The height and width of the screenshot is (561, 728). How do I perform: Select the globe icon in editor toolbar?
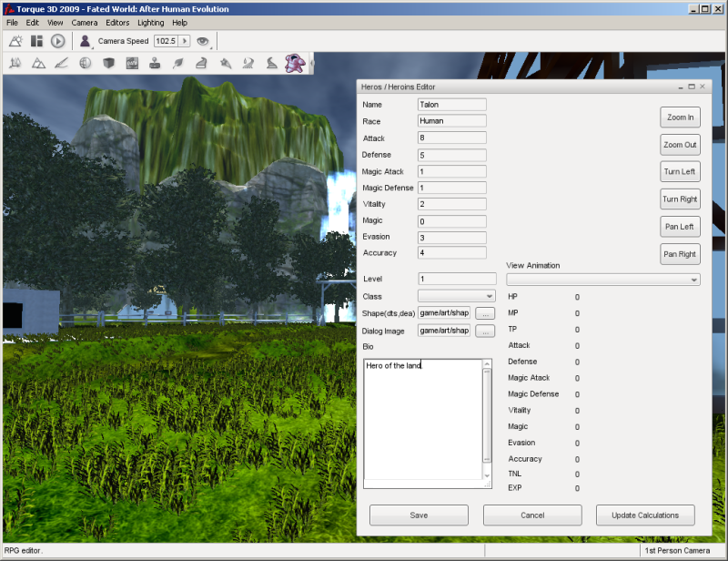pyautogui.click(x=86, y=64)
